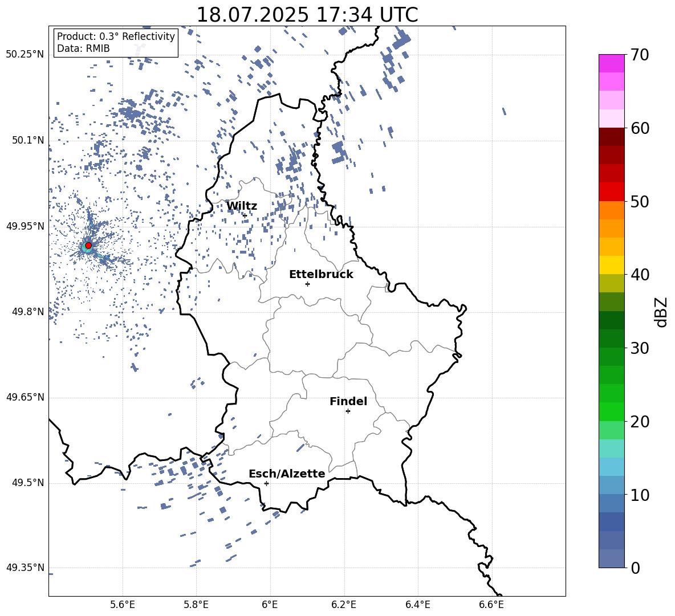Click the red radar site marker
Screen dimensions: 675x616
(x=88, y=245)
